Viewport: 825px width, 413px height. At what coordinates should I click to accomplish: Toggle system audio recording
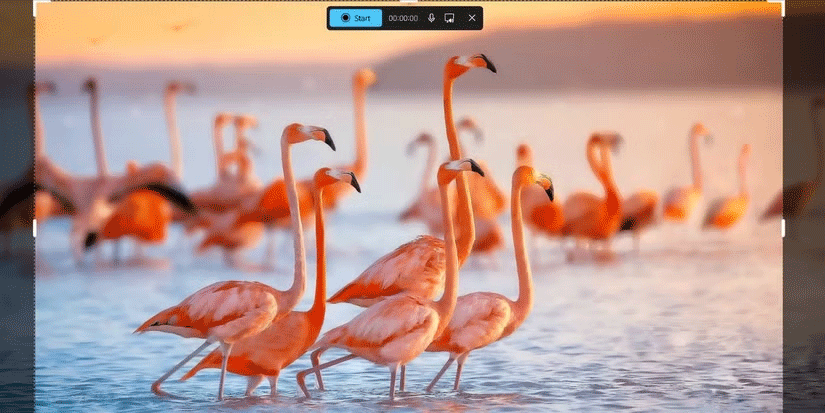pyautogui.click(x=450, y=18)
